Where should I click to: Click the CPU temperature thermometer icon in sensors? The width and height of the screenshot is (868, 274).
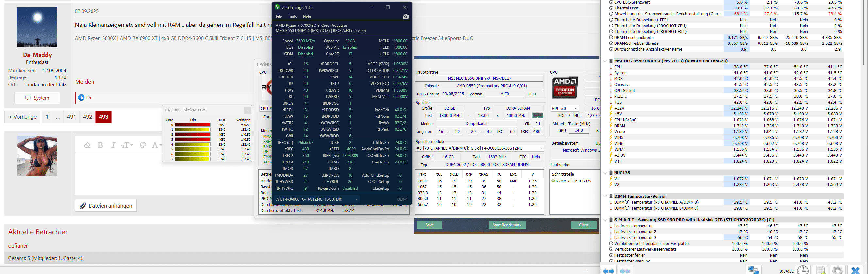[x=611, y=67]
